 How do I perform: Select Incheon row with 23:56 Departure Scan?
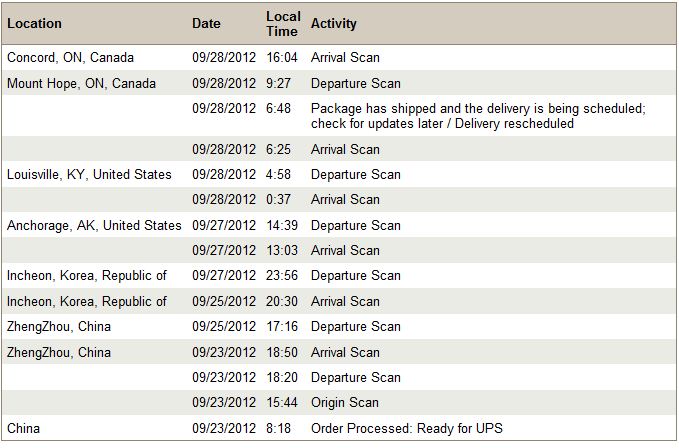click(339, 276)
